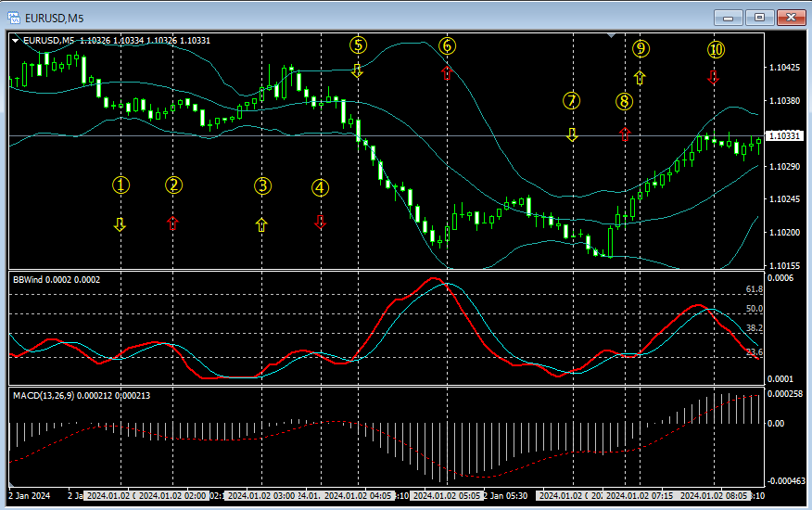812x510 pixels.
Task: Click the 0.00 MACD zero level value
Action: [x=776, y=423]
